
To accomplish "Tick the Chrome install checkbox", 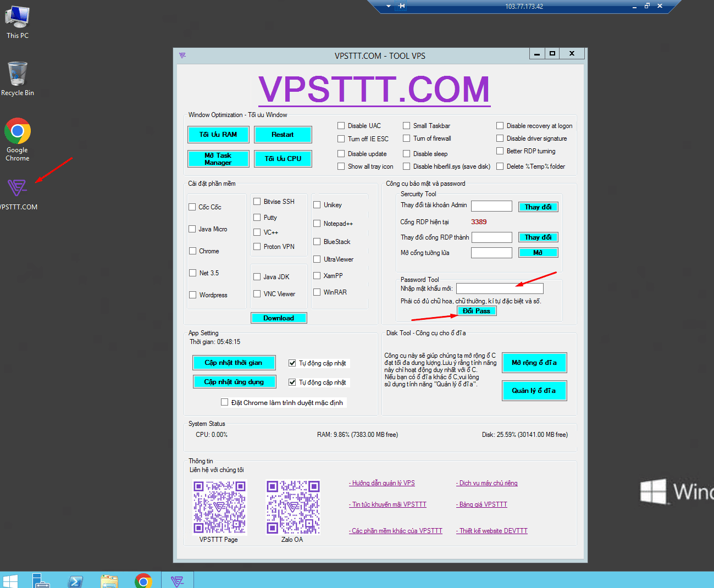I will [x=193, y=251].
